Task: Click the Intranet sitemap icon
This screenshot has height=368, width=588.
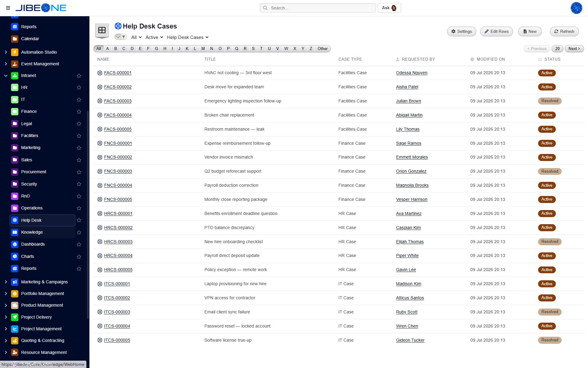Action: click(15, 75)
